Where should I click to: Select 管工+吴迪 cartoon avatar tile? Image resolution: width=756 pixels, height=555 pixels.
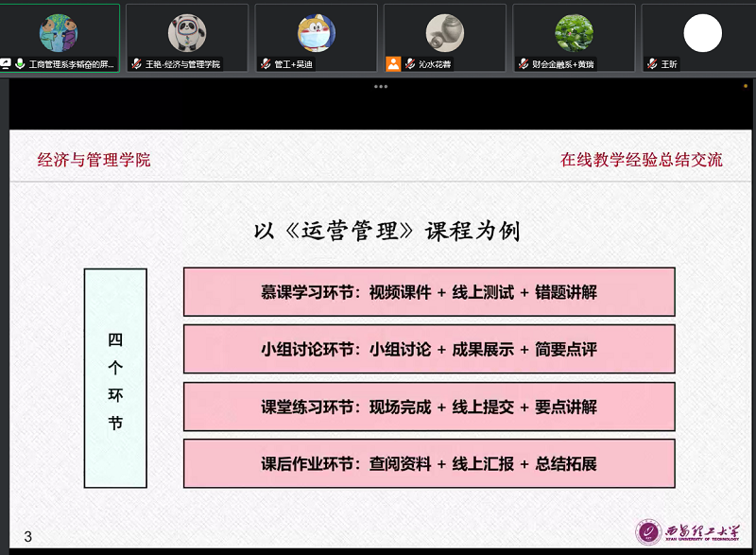coord(316,33)
